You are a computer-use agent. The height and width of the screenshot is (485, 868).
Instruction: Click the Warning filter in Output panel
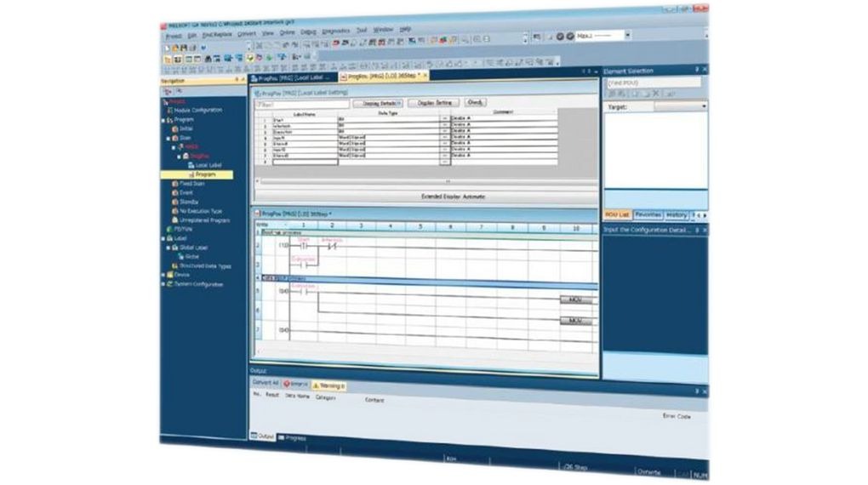[x=329, y=385]
